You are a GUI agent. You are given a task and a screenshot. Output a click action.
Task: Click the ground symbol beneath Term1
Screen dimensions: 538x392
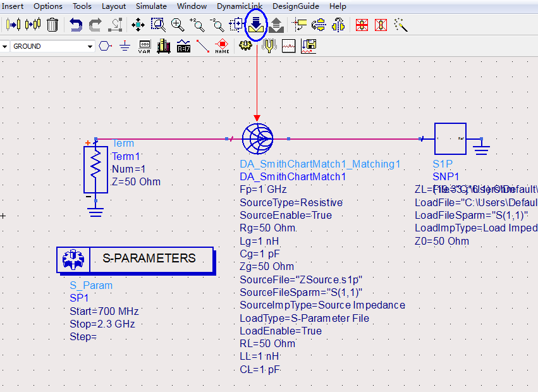[x=95, y=212]
